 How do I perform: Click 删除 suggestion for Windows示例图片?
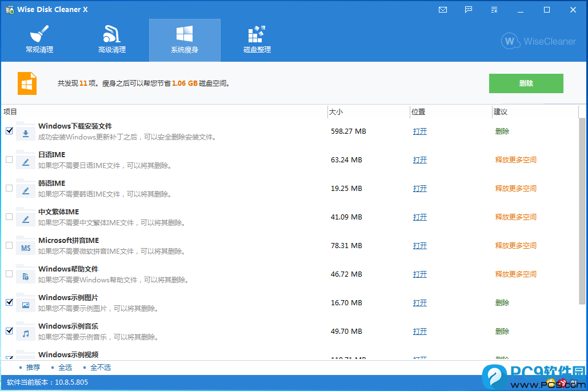[x=502, y=303]
